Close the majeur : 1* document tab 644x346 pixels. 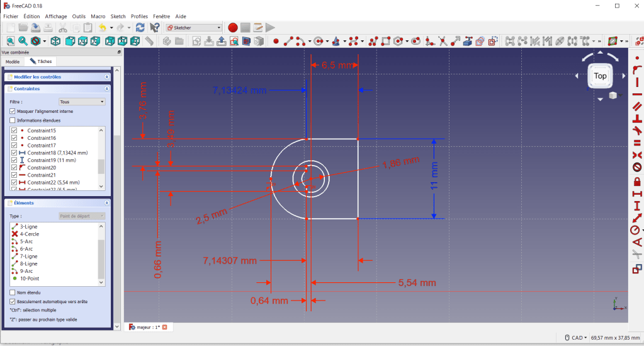tap(164, 327)
